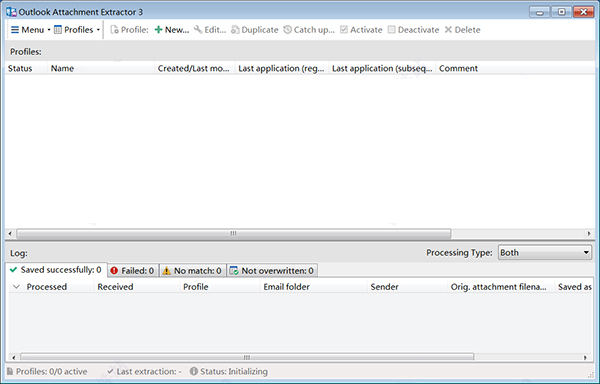Click the Sender column header
Viewport: 600px width, 384px height.
[x=407, y=287]
